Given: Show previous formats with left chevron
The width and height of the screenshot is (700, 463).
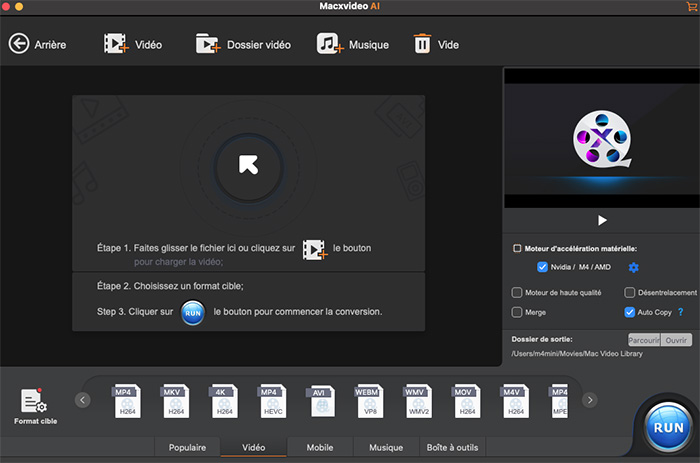Looking at the screenshot, I should (x=83, y=400).
